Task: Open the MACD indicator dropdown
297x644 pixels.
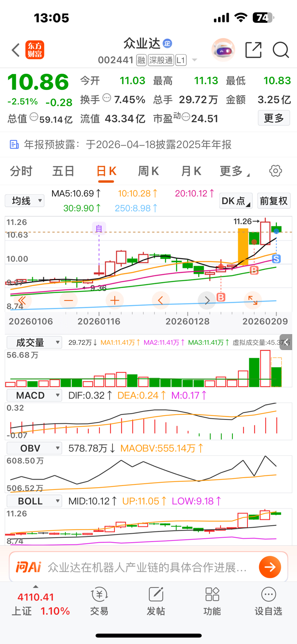Action: point(34,395)
